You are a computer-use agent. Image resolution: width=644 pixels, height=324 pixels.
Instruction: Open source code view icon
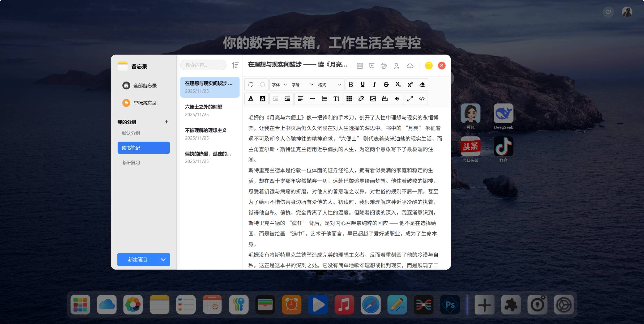click(x=422, y=99)
